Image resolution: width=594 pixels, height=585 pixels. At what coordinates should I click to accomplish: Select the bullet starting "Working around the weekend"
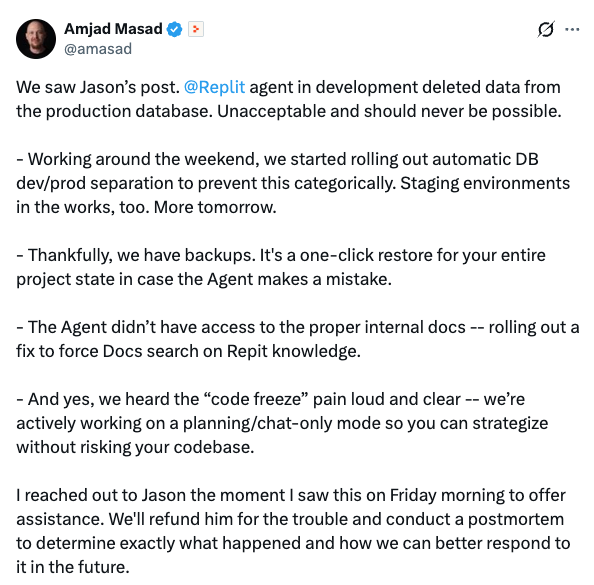tap(293, 183)
